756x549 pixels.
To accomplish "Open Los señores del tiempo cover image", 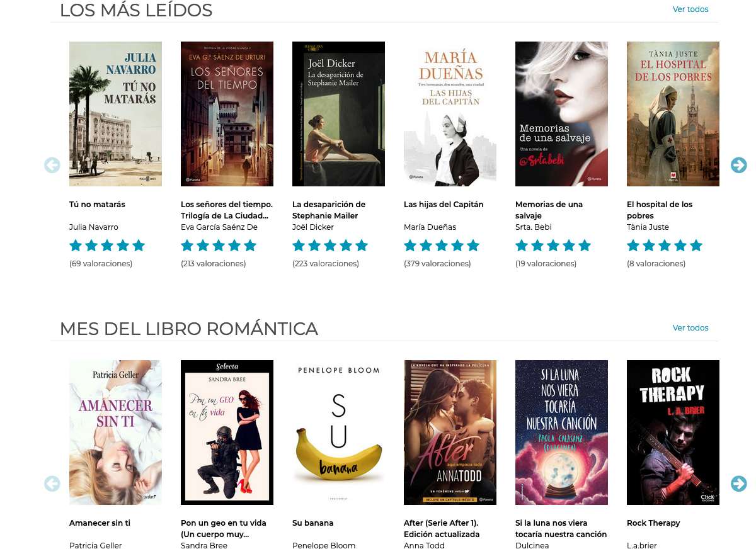I will click(227, 114).
